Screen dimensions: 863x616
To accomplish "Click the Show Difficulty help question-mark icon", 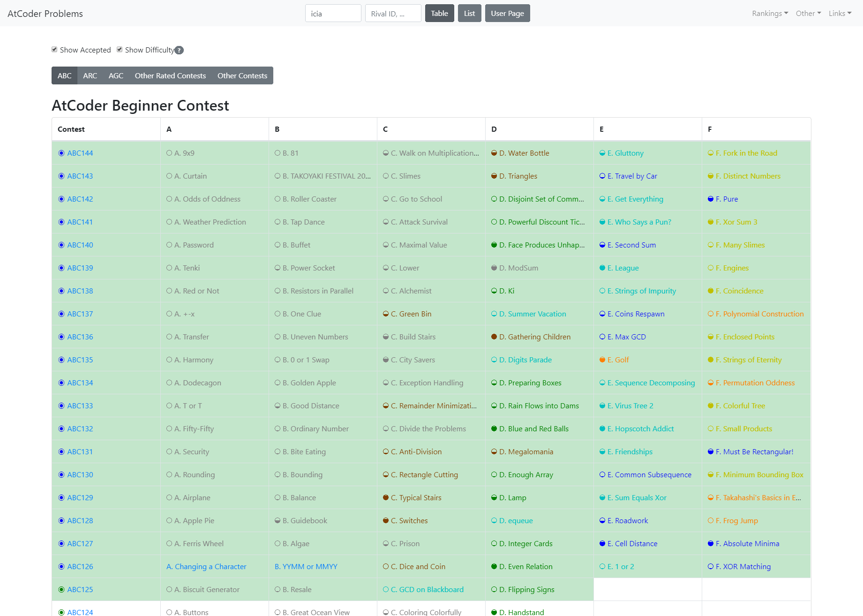I will [x=179, y=50].
